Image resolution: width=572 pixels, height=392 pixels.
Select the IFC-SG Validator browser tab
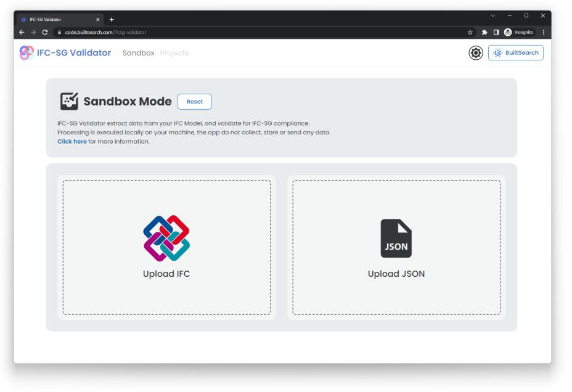(60, 19)
